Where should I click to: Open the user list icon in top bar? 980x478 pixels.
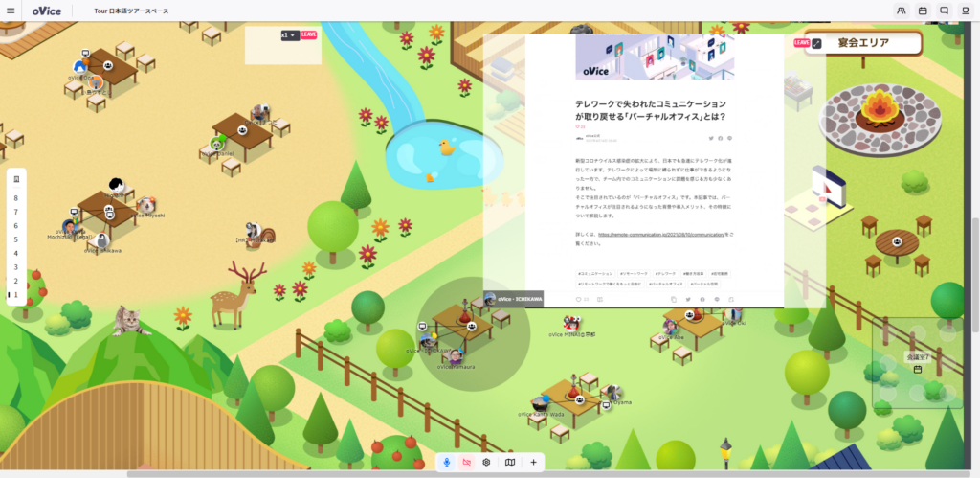902,11
